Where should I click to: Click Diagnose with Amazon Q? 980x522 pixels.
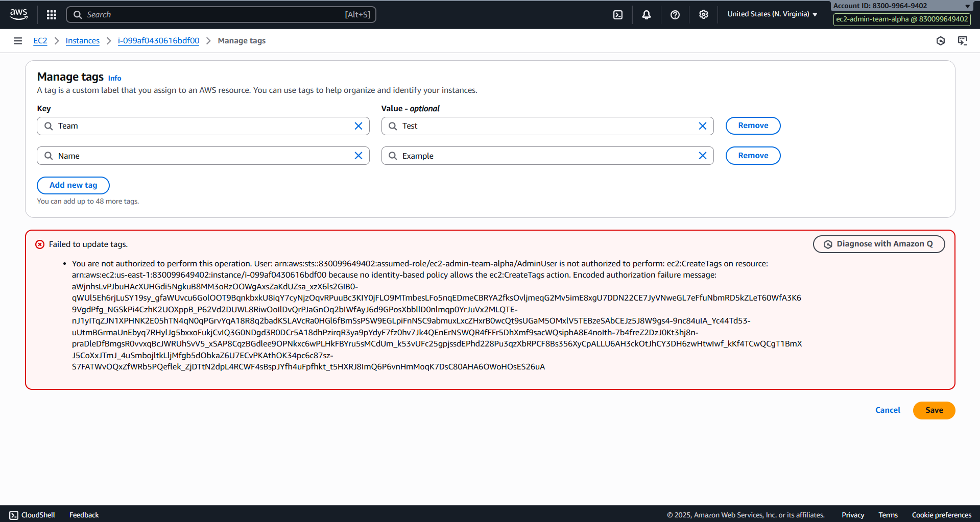[878, 244]
